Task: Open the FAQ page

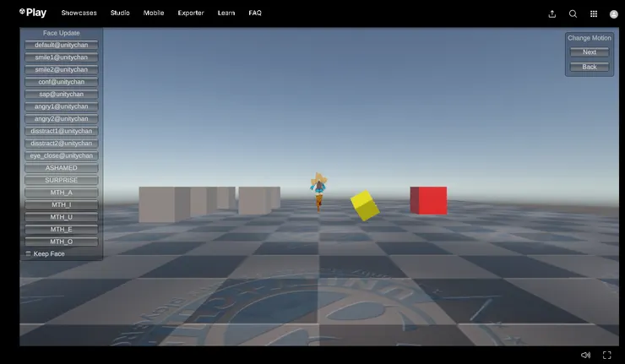Action: pyautogui.click(x=255, y=13)
